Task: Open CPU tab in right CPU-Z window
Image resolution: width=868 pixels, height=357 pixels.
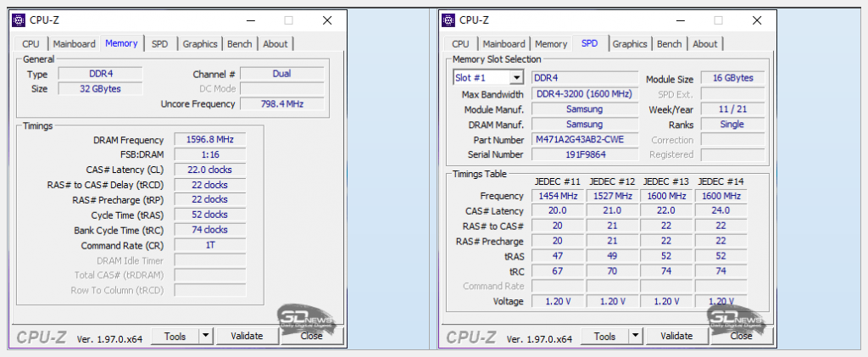Action: 460,44
